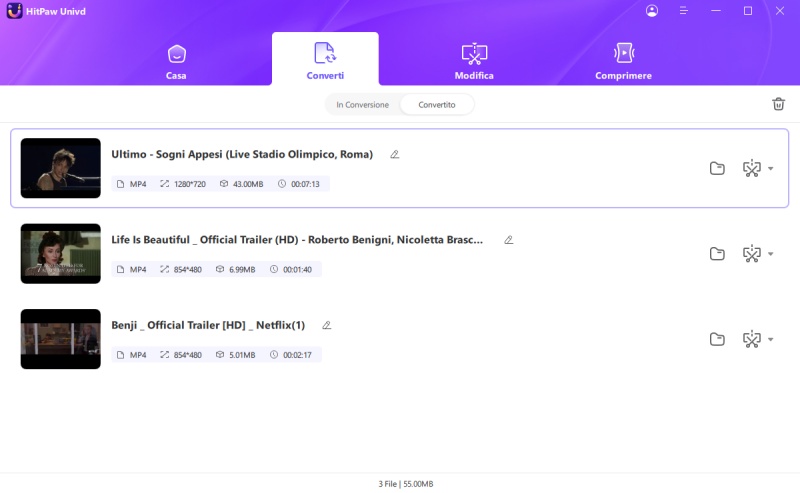Open the hamburger menu in title bar
800x493 pixels.
pos(684,11)
